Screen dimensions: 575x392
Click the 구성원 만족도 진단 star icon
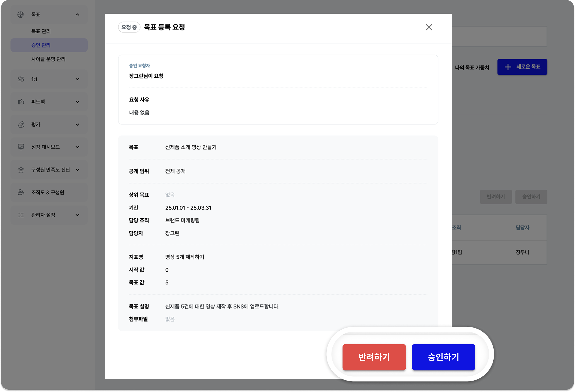tap(21, 169)
